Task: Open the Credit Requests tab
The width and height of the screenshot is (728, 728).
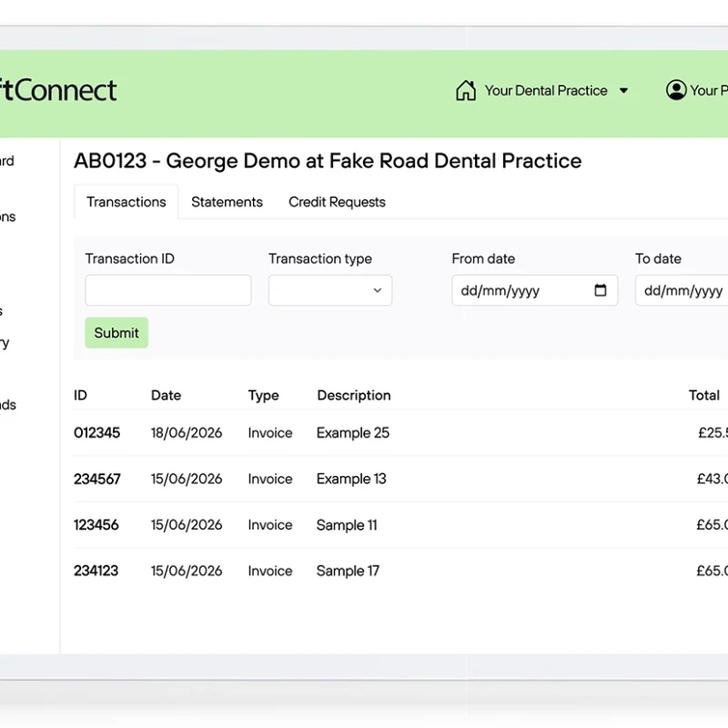Action: pyautogui.click(x=337, y=202)
